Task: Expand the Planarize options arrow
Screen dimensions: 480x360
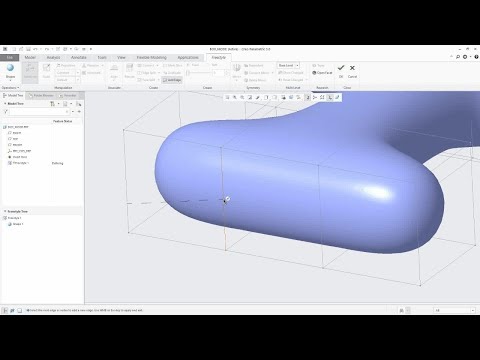Action: (x=102, y=65)
